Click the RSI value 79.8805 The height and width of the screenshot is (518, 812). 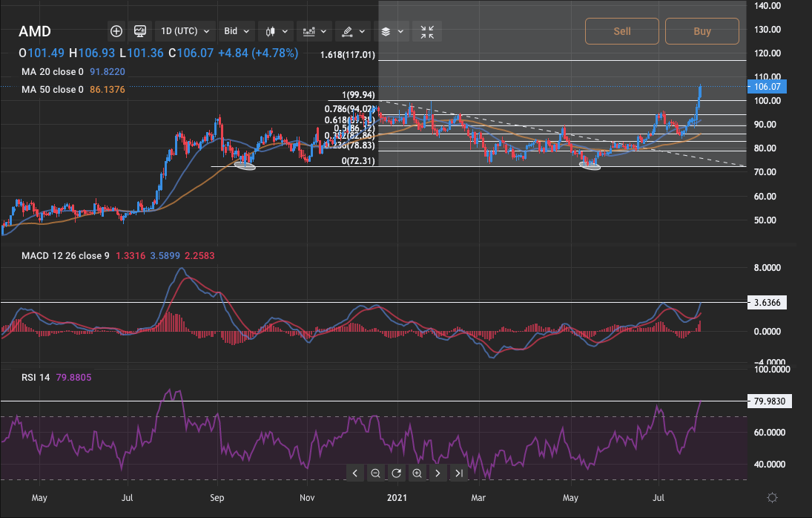tap(73, 377)
